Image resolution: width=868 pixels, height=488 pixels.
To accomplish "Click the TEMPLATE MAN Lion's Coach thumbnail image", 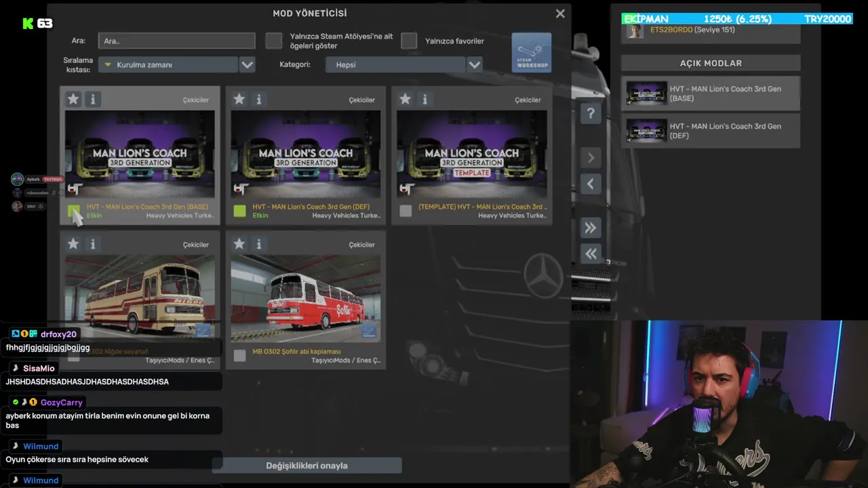I will [472, 155].
